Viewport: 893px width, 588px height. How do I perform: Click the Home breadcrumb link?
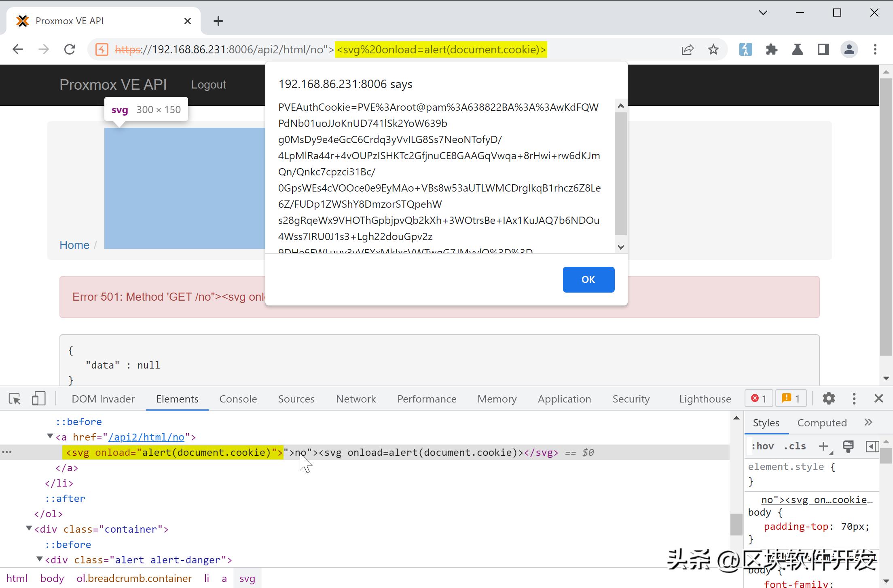point(74,245)
